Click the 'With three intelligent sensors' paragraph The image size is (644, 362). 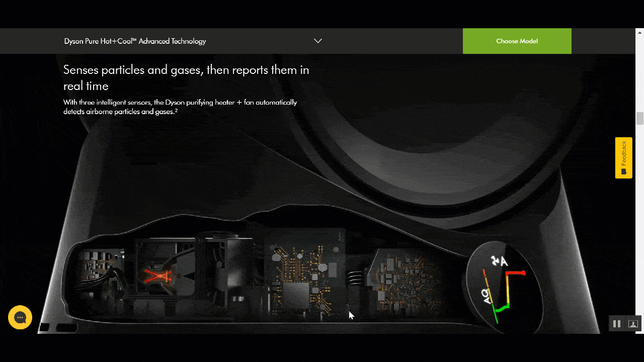click(x=180, y=107)
